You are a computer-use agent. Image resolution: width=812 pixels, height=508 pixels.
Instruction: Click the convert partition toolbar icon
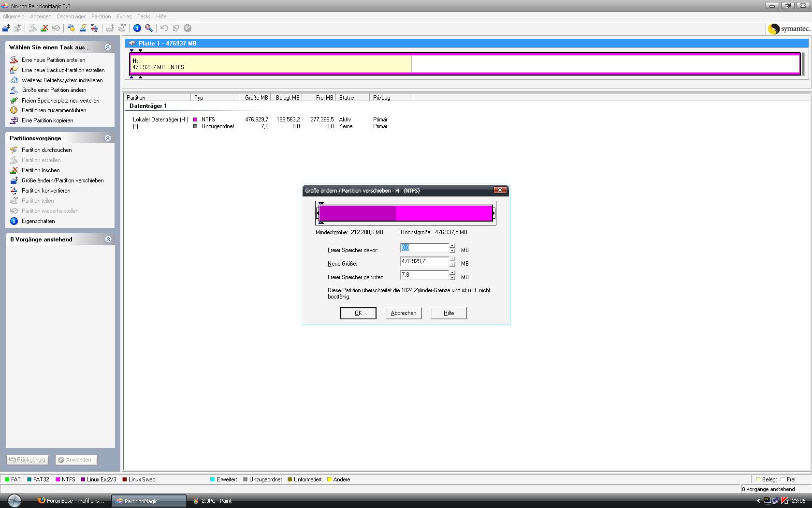tap(94, 28)
